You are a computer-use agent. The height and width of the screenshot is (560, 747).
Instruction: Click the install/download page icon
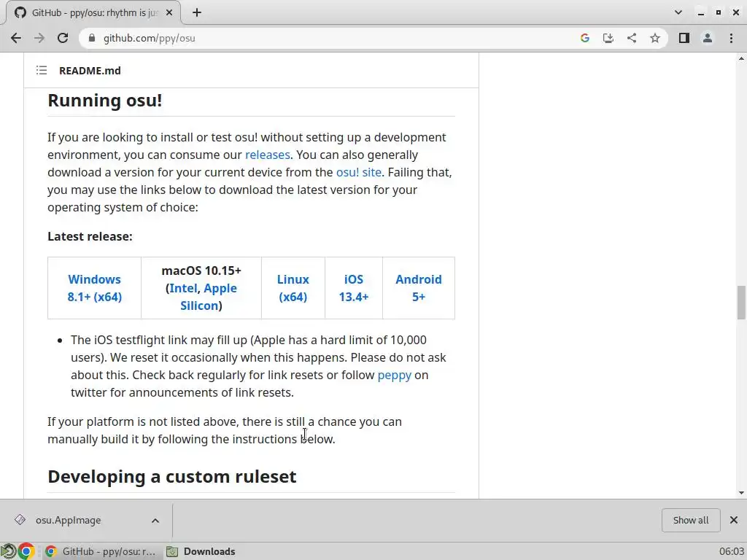pos(608,38)
